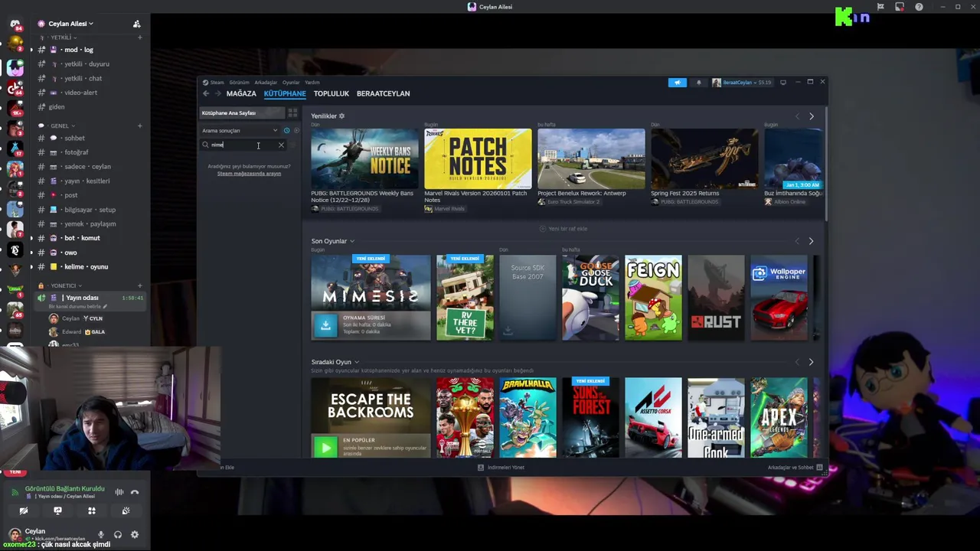980x551 pixels.
Task: Expand Sıradaki Oyun shelf dropdown
Action: (357, 362)
